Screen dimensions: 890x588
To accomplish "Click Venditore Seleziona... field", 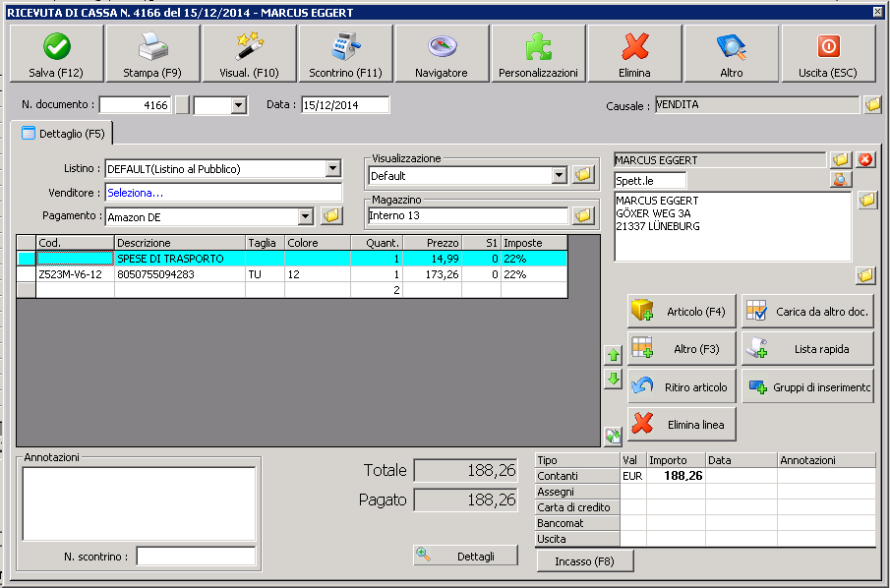I will pyautogui.click(x=223, y=193).
